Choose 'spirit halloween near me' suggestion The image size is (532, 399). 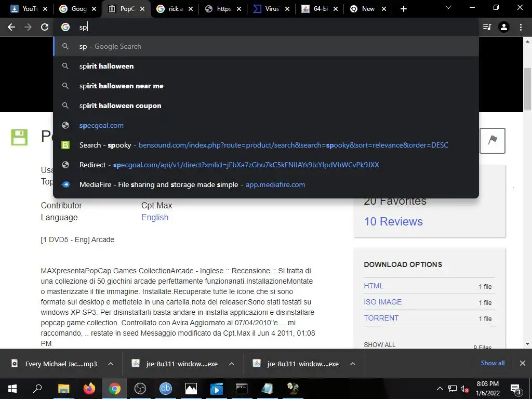pyautogui.click(x=266, y=86)
